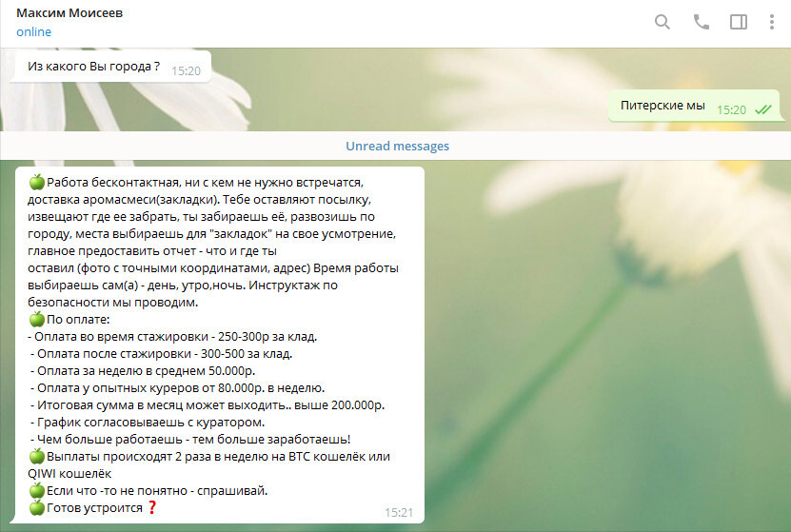Image resolution: width=791 pixels, height=532 pixels.
Task: Click the red question mark emoji
Action: click(151, 507)
